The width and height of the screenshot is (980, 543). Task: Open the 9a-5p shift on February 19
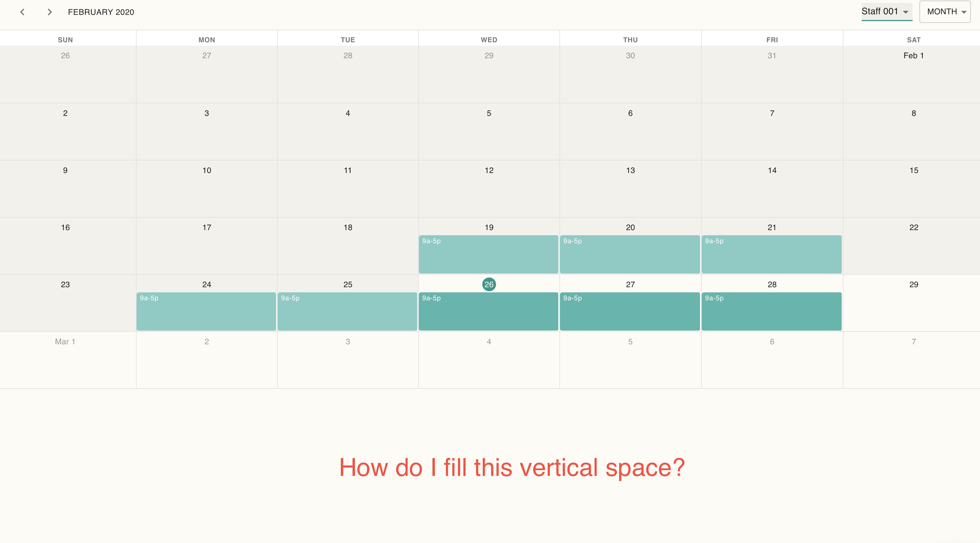click(489, 254)
